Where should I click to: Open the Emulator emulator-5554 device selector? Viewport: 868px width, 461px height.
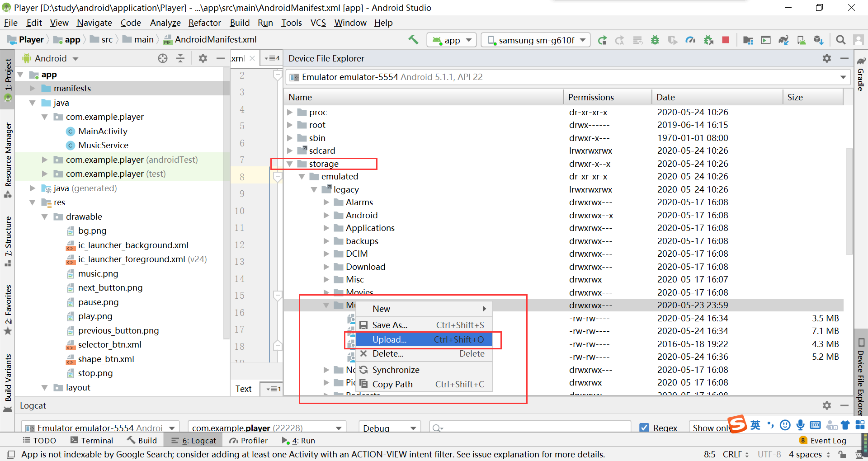coord(568,77)
